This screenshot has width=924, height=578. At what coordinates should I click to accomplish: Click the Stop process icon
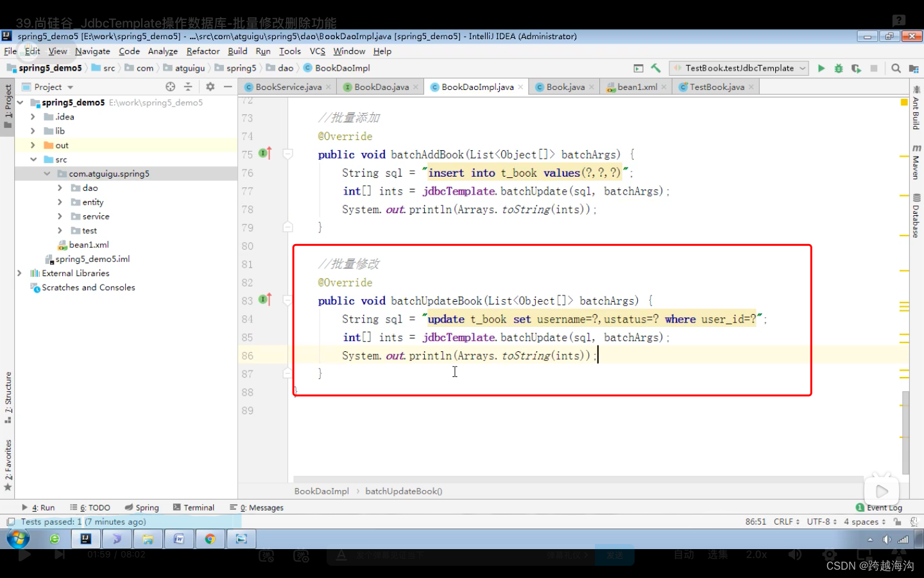pyautogui.click(x=874, y=68)
